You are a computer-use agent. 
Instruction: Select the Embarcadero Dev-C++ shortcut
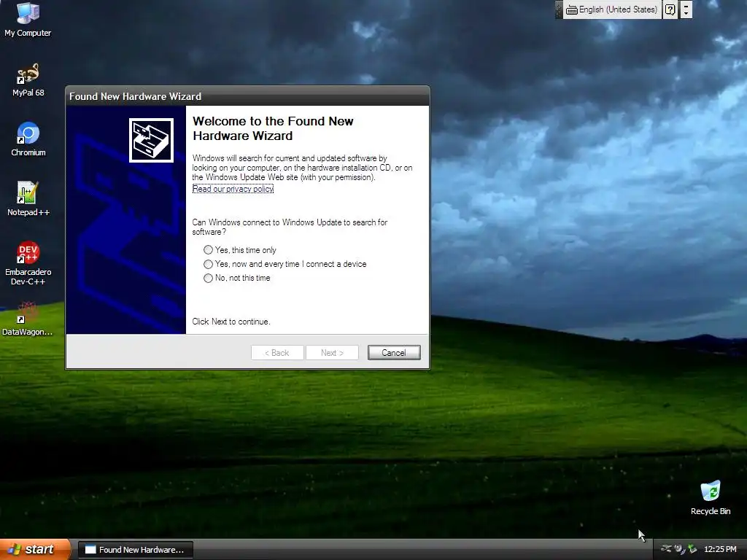(x=28, y=262)
